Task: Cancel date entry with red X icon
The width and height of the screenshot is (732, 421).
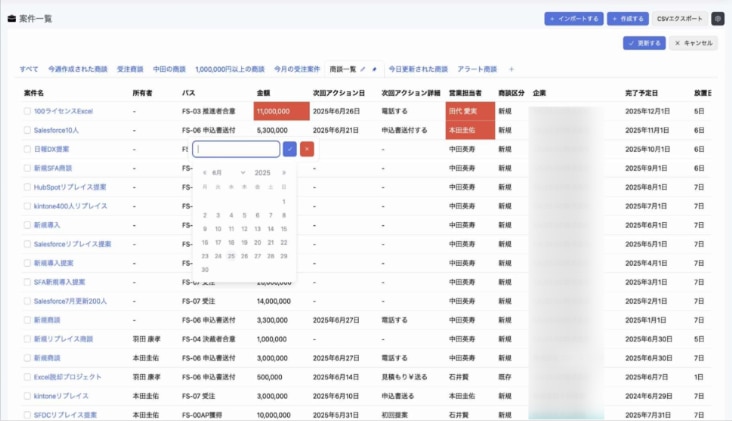Action: [x=307, y=149]
